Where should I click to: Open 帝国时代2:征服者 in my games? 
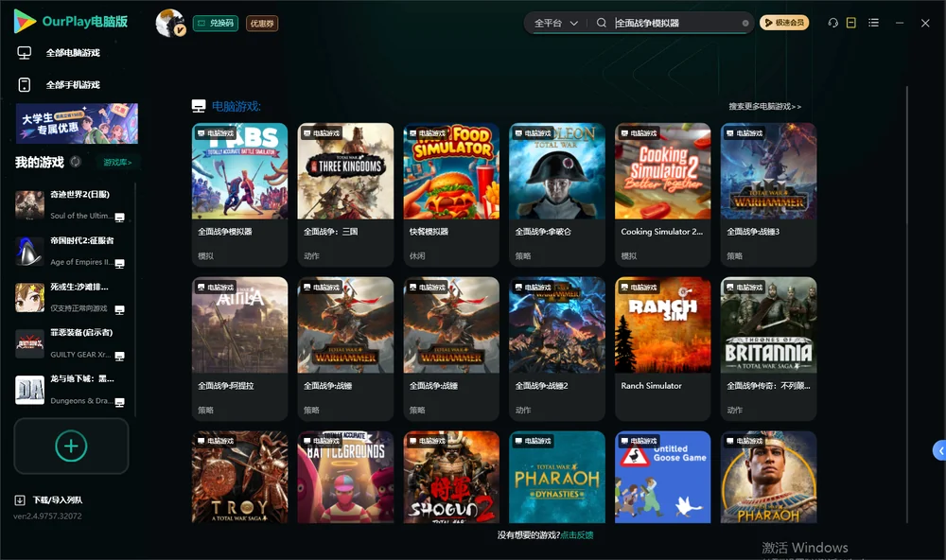[x=70, y=251]
